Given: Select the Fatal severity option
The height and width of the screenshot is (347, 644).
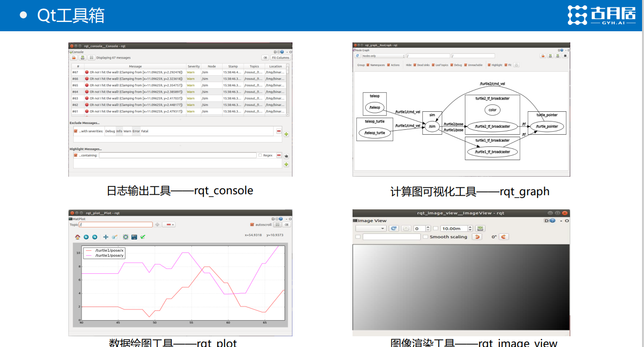Looking at the screenshot, I should 145,131.
